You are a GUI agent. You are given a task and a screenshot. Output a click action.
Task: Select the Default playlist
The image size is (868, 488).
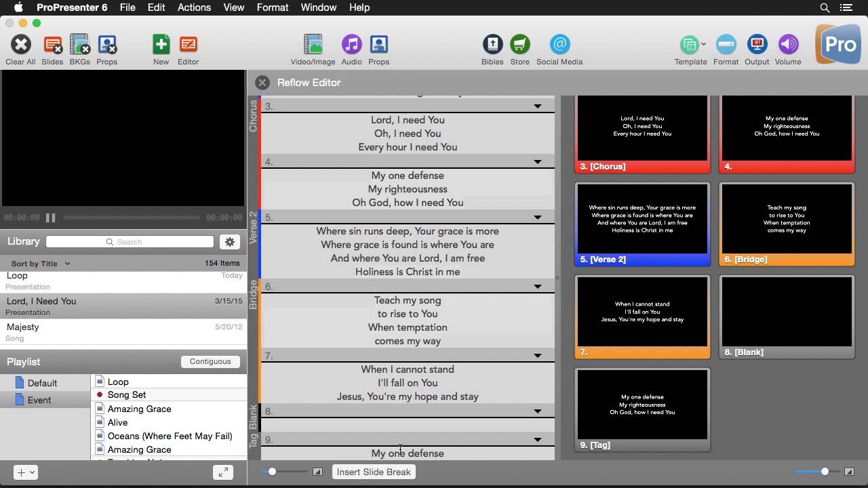coord(42,383)
